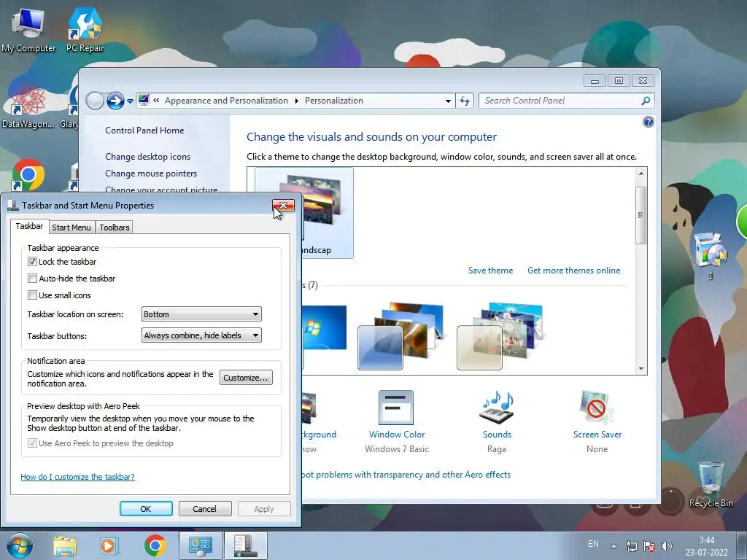Image resolution: width=747 pixels, height=560 pixels.
Task: Switch to Toolbars tab
Action: coord(115,227)
